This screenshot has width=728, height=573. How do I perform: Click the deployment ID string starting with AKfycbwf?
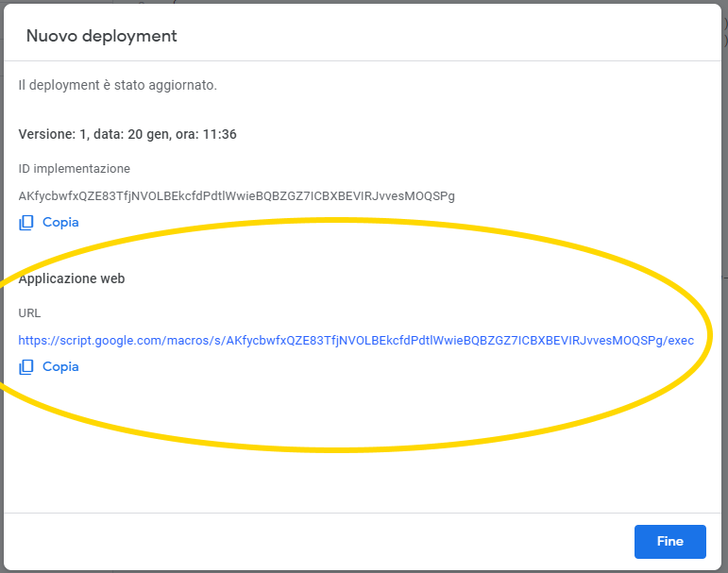point(236,196)
